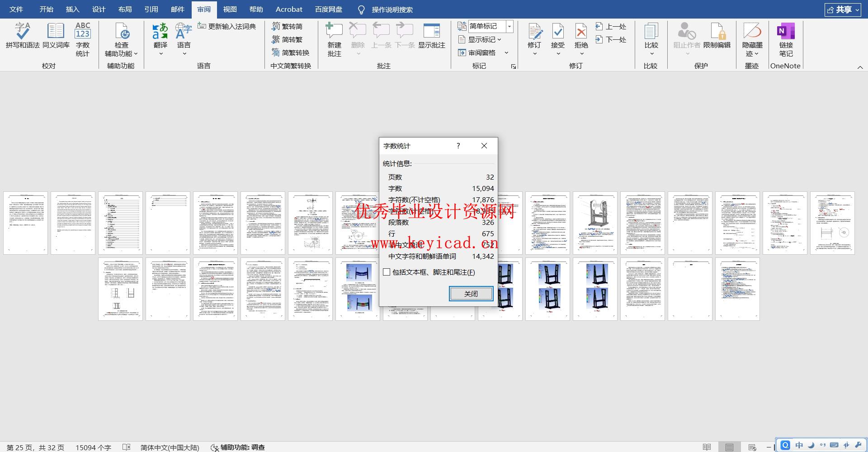Check include textboxes, footnotes and endnotes
The width and height of the screenshot is (868, 452).
387,272
